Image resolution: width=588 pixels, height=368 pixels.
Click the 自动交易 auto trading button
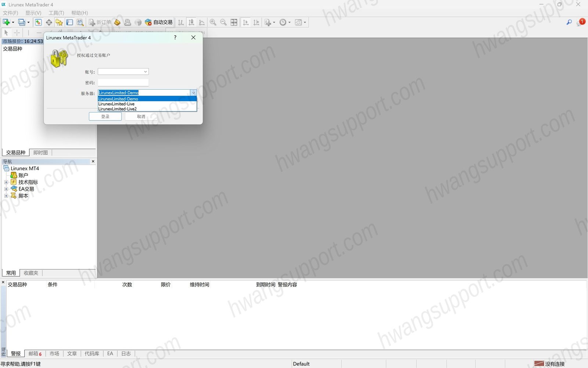tap(159, 22)
